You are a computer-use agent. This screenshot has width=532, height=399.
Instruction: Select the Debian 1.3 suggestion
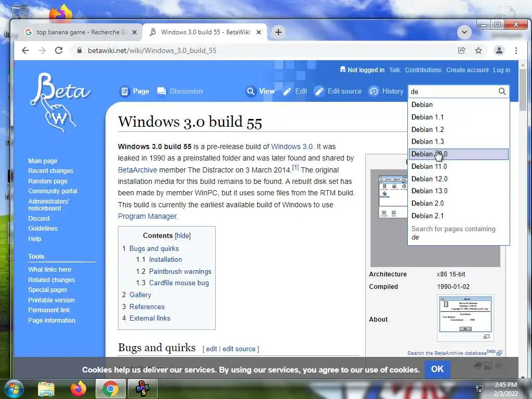point(458,141)
